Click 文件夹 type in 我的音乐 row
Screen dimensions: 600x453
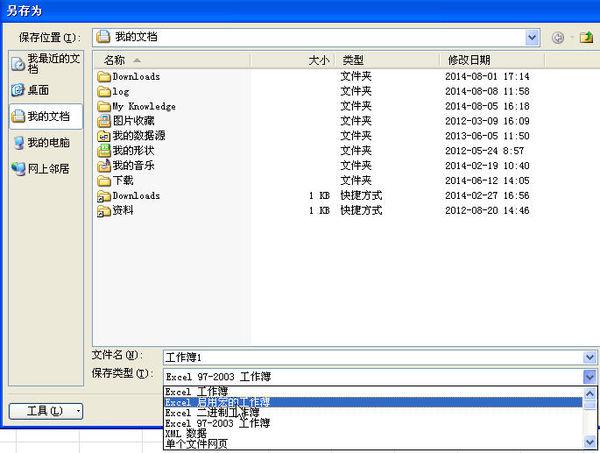(x=356, y=166)
